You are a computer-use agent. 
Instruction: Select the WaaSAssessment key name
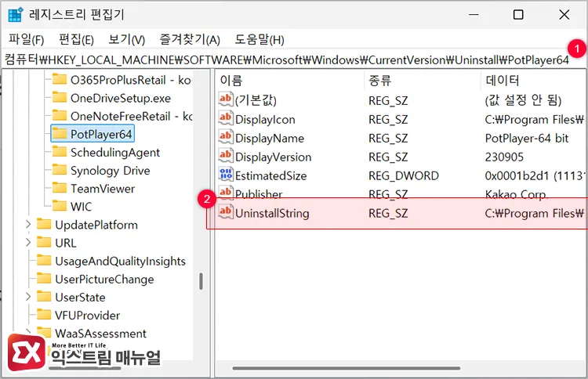pos(100,333)
